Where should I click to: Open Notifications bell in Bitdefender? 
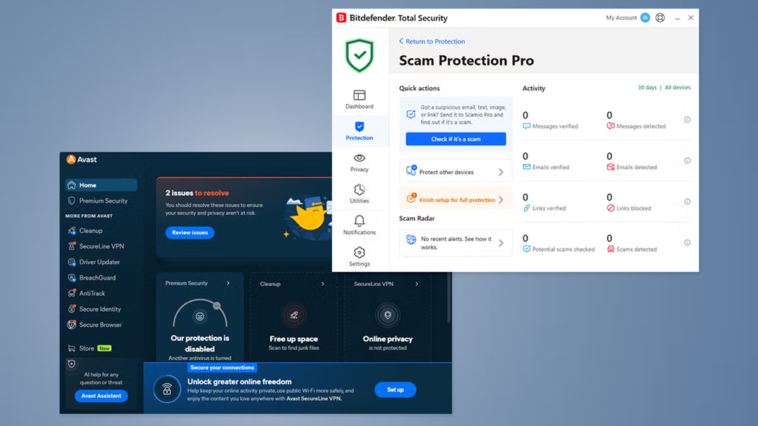pos(359,225)
